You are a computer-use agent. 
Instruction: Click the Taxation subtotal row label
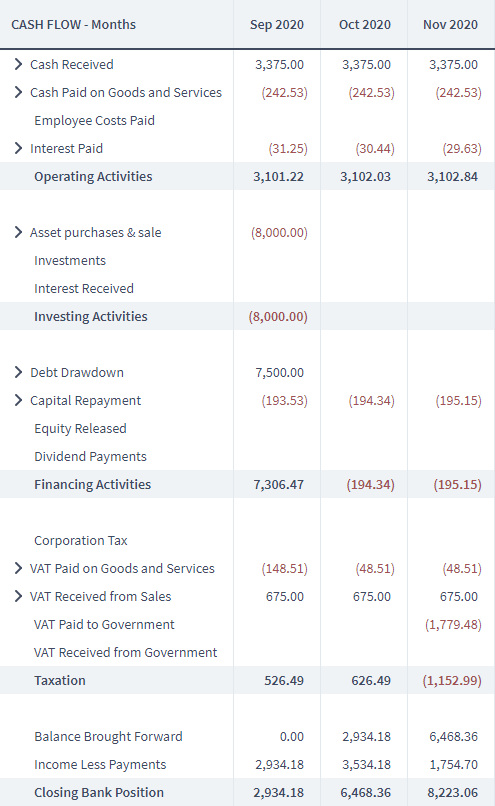(60, 681)
